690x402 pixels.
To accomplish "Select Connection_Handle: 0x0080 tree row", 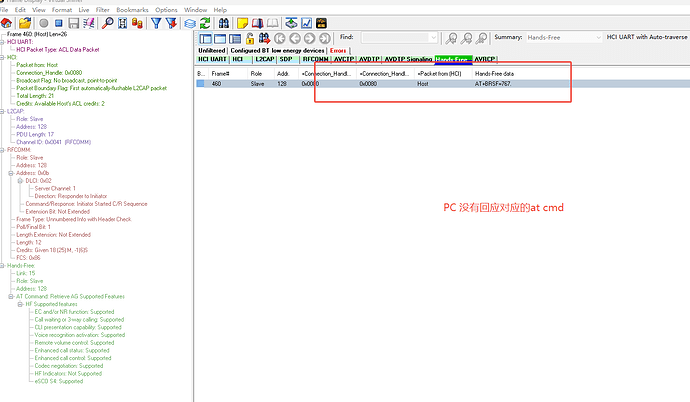I will [x=49, y=73].
